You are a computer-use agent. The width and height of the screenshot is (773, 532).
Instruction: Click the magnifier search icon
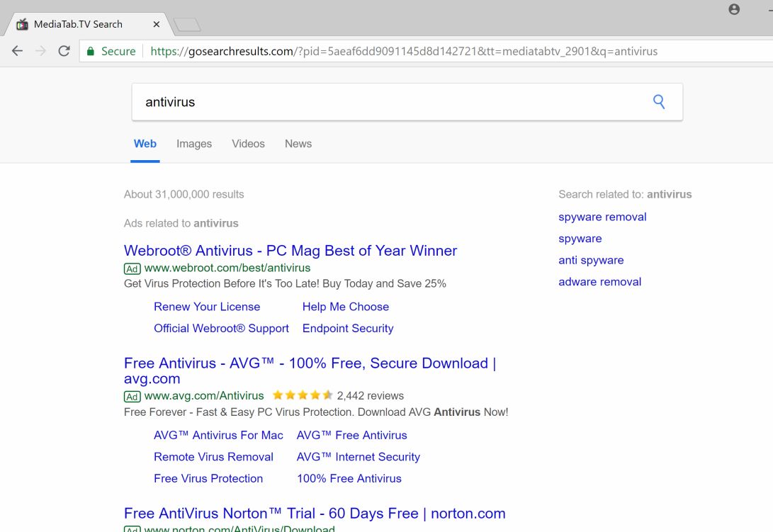[659, 102]
